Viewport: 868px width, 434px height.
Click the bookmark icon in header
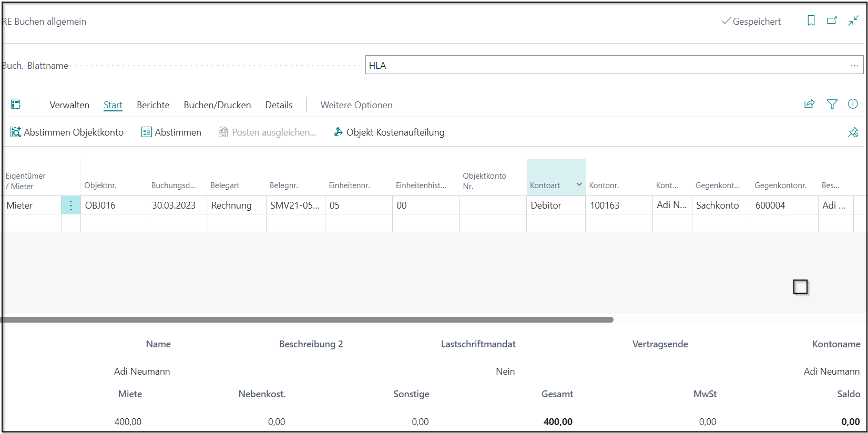(x=811, y=21)
